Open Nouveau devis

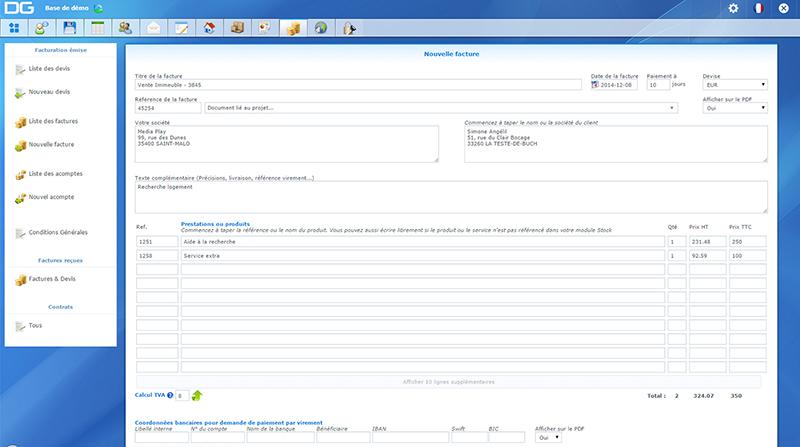point(49,92)
